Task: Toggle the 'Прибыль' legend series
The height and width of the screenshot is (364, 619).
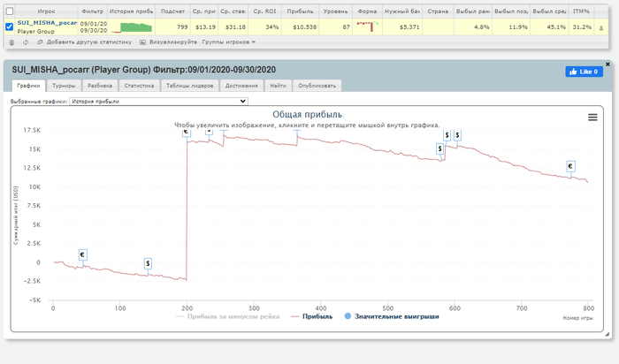Action: point(312,316)
